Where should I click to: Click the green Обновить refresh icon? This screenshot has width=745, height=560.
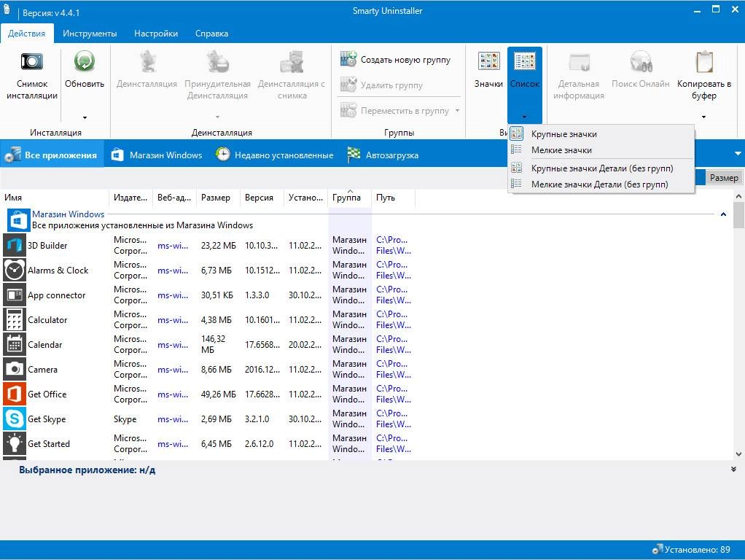tap(84, 61)
